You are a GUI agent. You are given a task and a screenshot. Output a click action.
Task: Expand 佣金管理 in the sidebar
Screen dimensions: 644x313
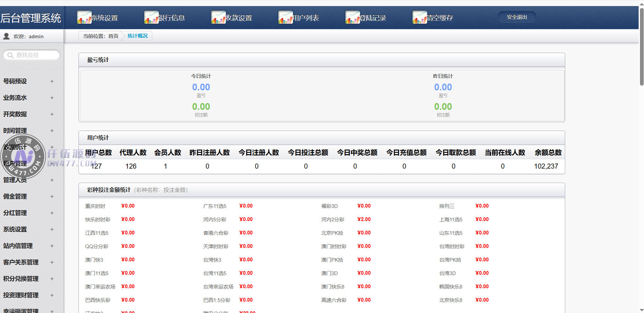pos(52,196)
